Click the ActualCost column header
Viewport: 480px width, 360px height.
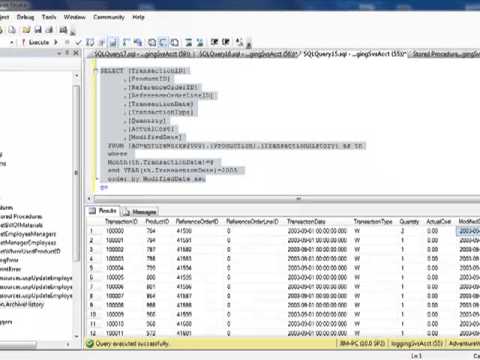[439, 221]
